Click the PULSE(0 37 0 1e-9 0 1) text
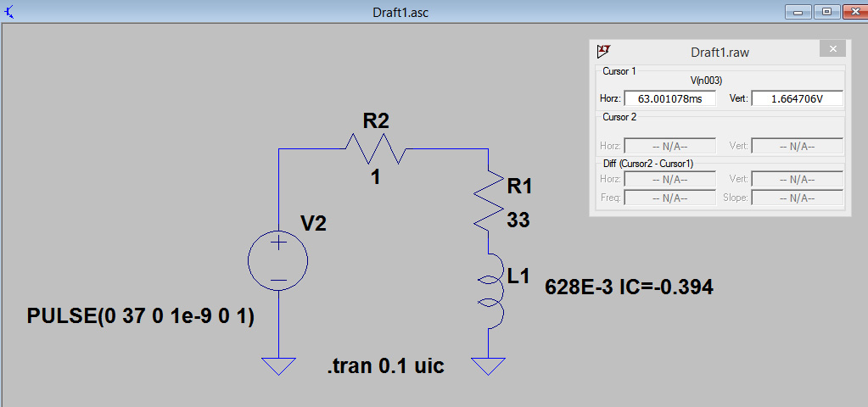This screenshot has width=868, height=407. (141, 317)
